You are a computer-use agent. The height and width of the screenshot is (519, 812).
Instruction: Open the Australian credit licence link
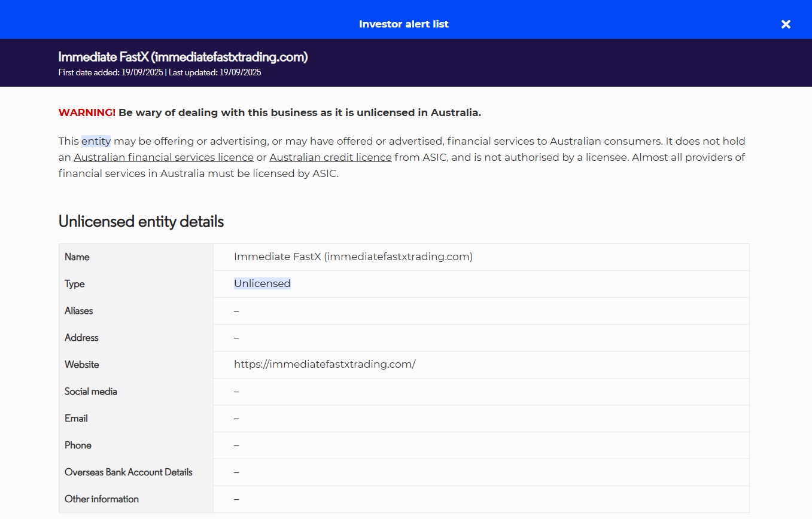(x=330, y=157)
